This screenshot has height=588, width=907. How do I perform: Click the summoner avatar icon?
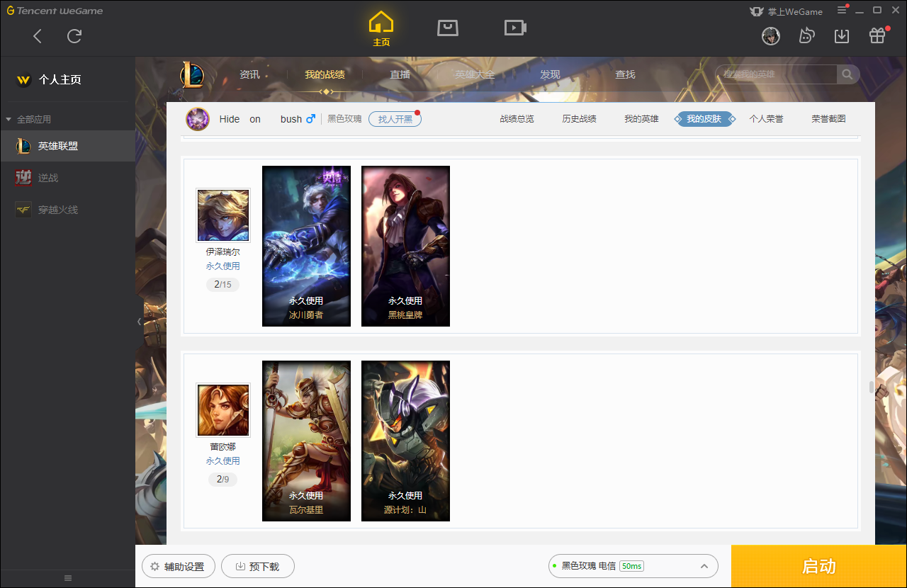click(x=198, y=119)
